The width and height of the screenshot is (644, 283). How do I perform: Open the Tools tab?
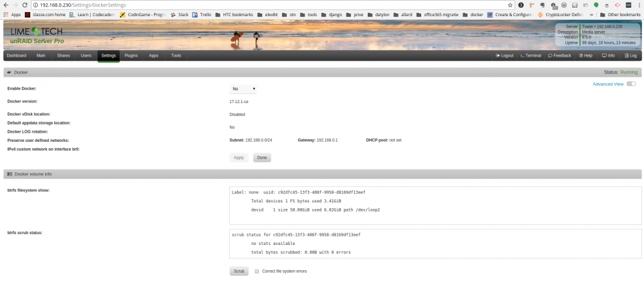pyautogui.click(x=176, y=55)
